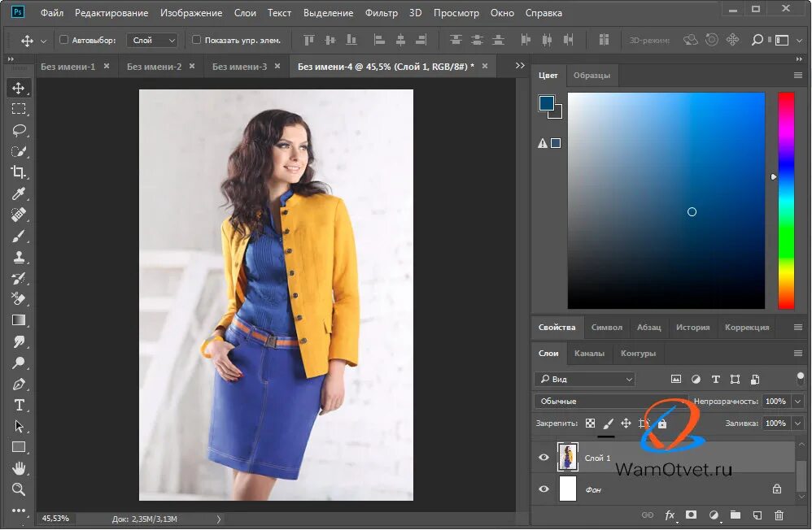Open the Цвет panel options menu
The height and width of the screenshot is (530, 812).
tap(798, 75)
